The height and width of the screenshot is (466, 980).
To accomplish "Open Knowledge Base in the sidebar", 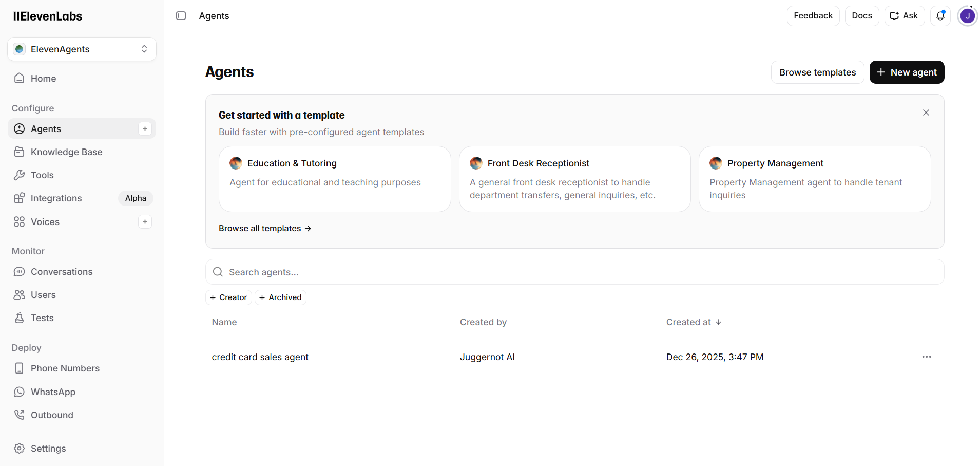I will coord(66,152).
